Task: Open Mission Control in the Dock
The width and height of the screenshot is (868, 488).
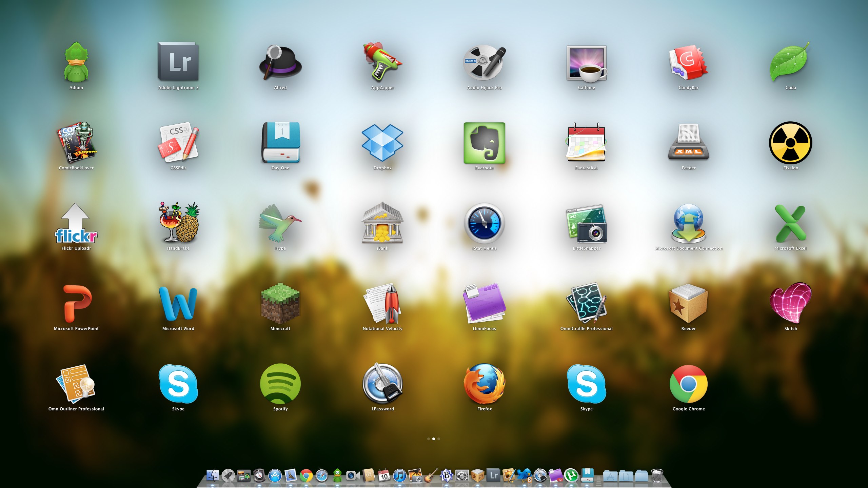Action: 244,475
